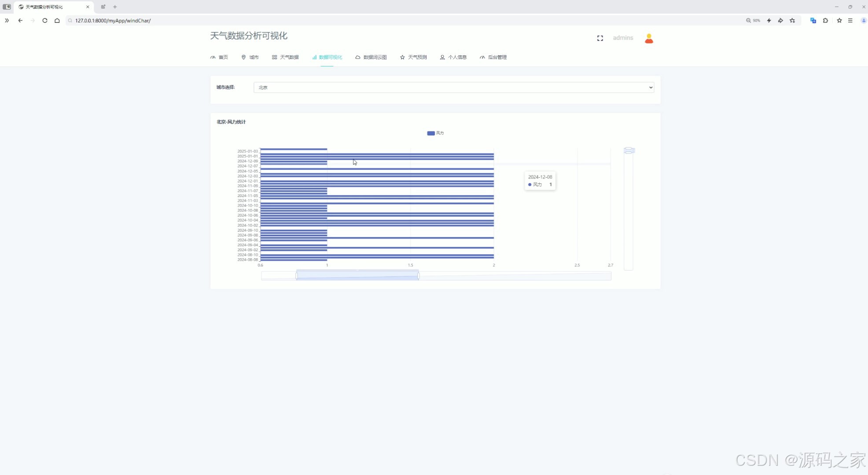Add page to favorites with star-plus icon
Viewport: 868px width, 475px height.
click(792, 21)
